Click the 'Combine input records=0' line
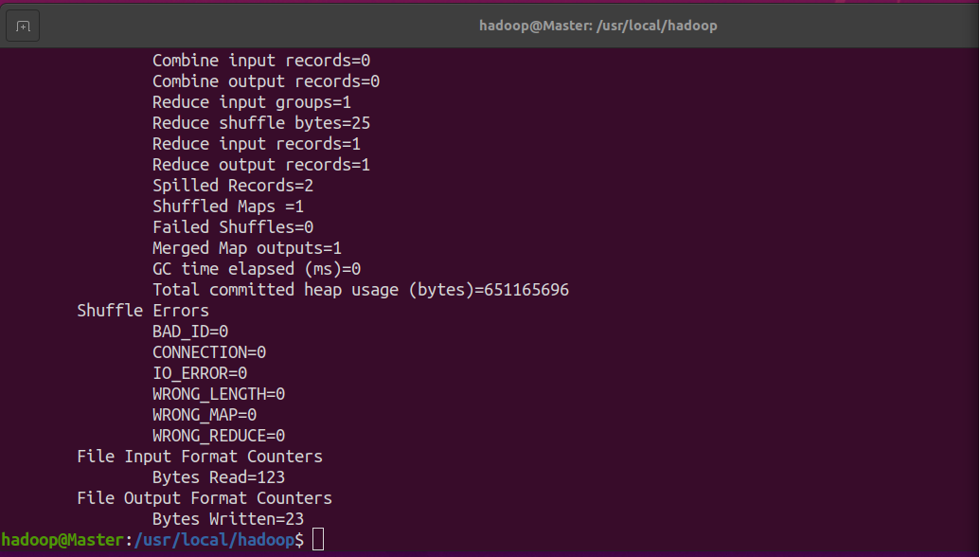Viewport: 980px width, 557px height. 261,61
